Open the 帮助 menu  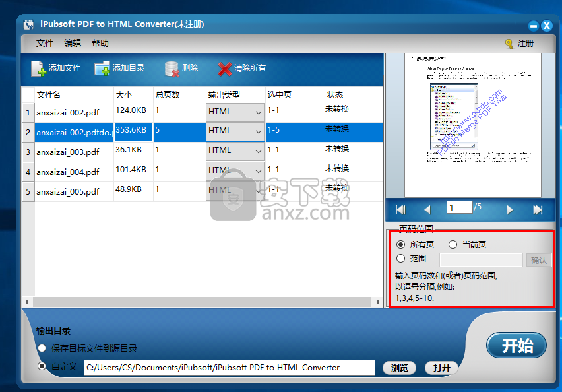point(100,43)
